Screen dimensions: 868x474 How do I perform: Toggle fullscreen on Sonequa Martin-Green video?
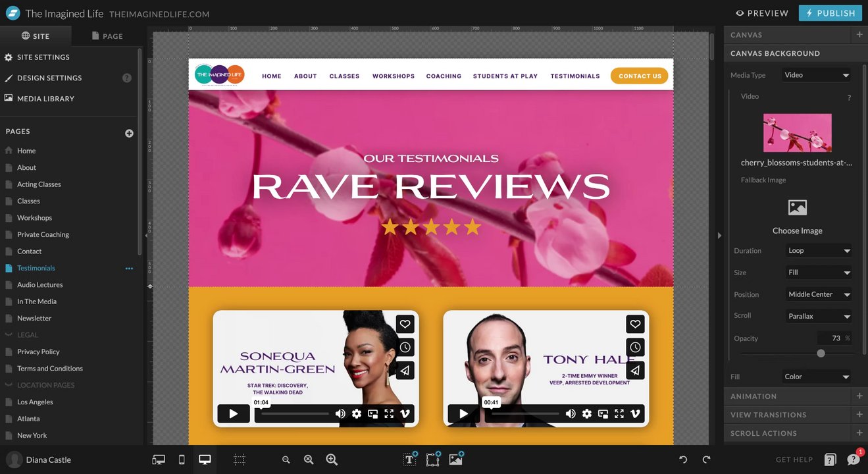click(389, 413)
